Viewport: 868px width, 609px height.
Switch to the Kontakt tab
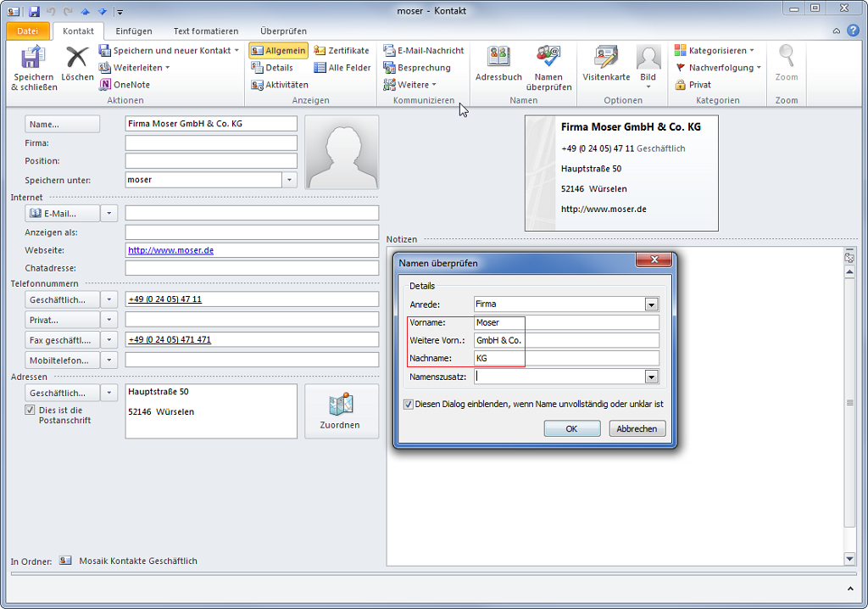click(78, 31)
